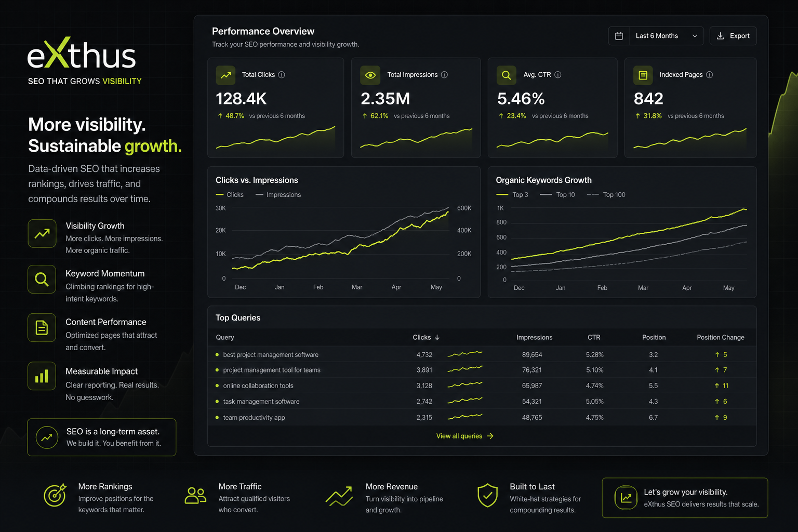Select query 'team productivity app'
Viewport: 798px width, 532px height.
[x=254, y=418]
